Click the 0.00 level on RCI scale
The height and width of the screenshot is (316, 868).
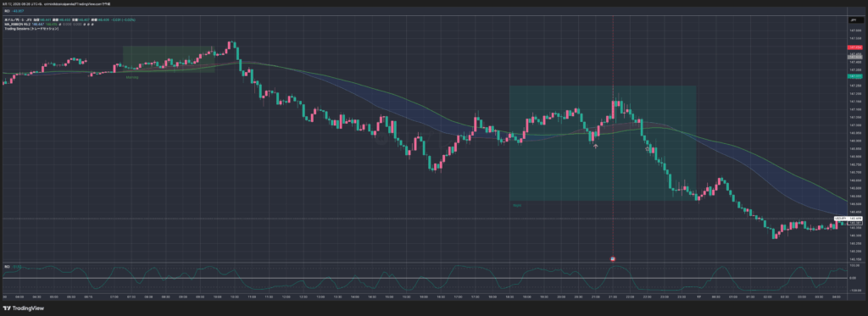(x=853, y=278)
